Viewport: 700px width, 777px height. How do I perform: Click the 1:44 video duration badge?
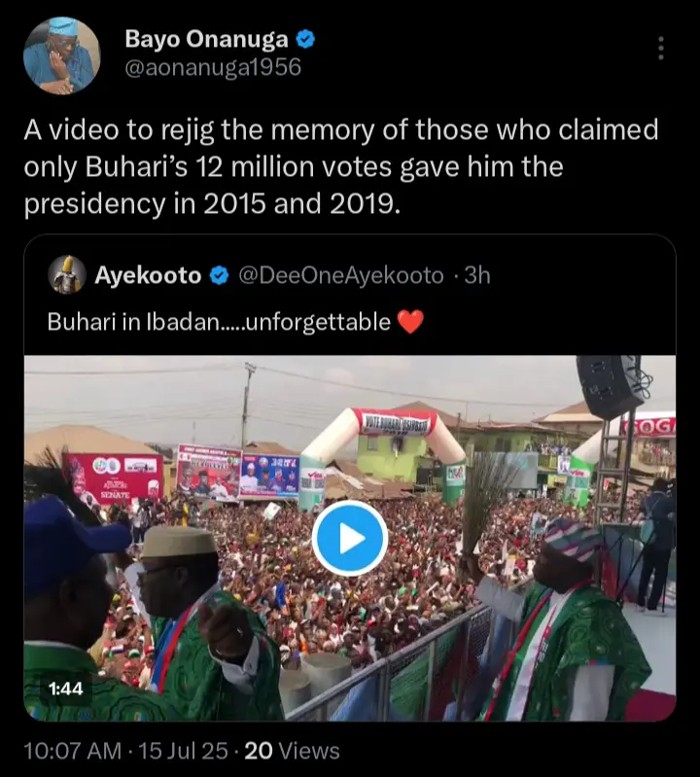click(65, 689)
